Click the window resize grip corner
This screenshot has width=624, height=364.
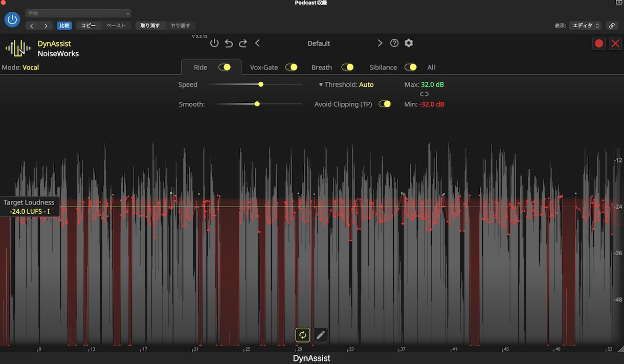point(620,349)
